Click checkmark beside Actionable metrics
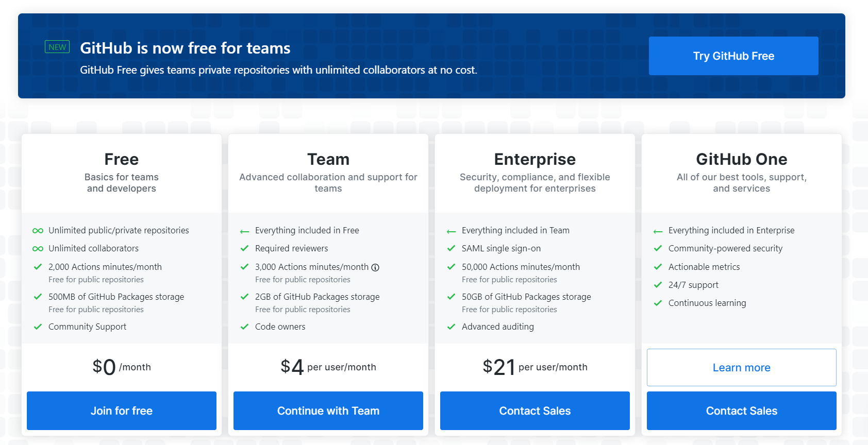This screenshot has height=445, width=868. pyautogui.click(x=658, y=267)
